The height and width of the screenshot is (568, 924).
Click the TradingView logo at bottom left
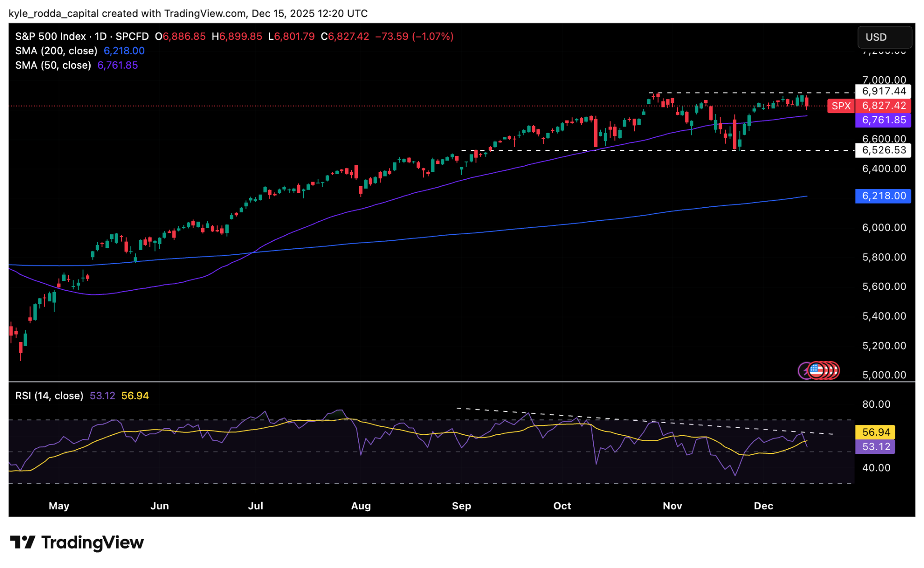[x=77, y=542]
